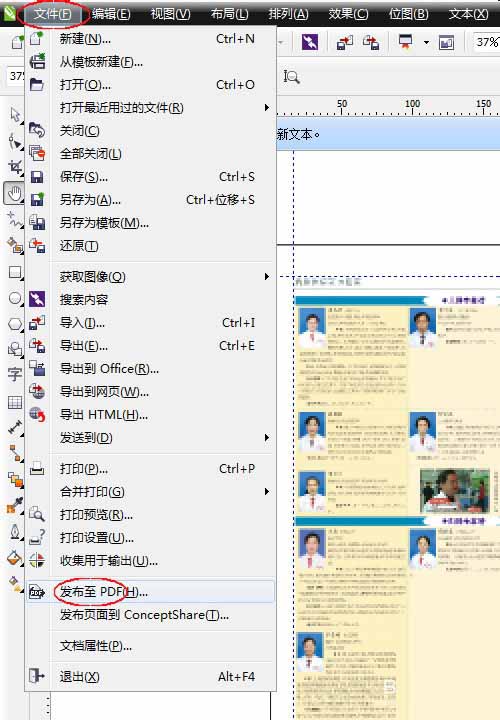This screenshot has width=500, height=720.
Task: Click 导出 HTML(H)... entry
Action: click(x=151, y=415)
